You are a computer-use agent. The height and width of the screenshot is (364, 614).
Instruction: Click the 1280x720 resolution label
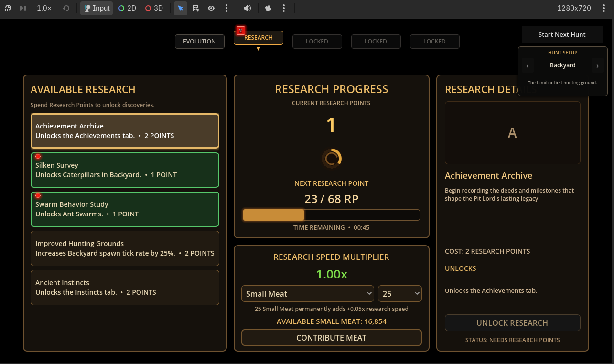pyautogui.click(x=574, y=8)
